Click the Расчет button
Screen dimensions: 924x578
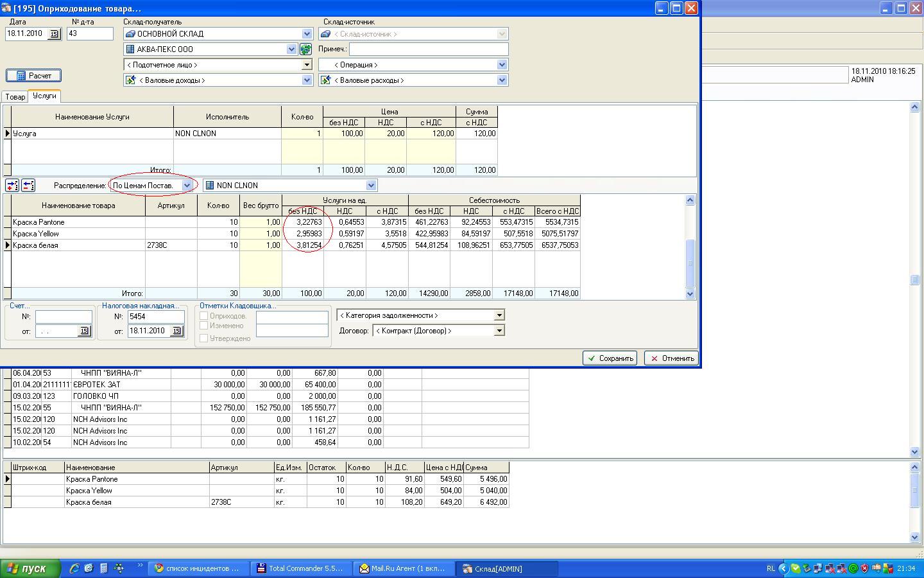(34, 76)
